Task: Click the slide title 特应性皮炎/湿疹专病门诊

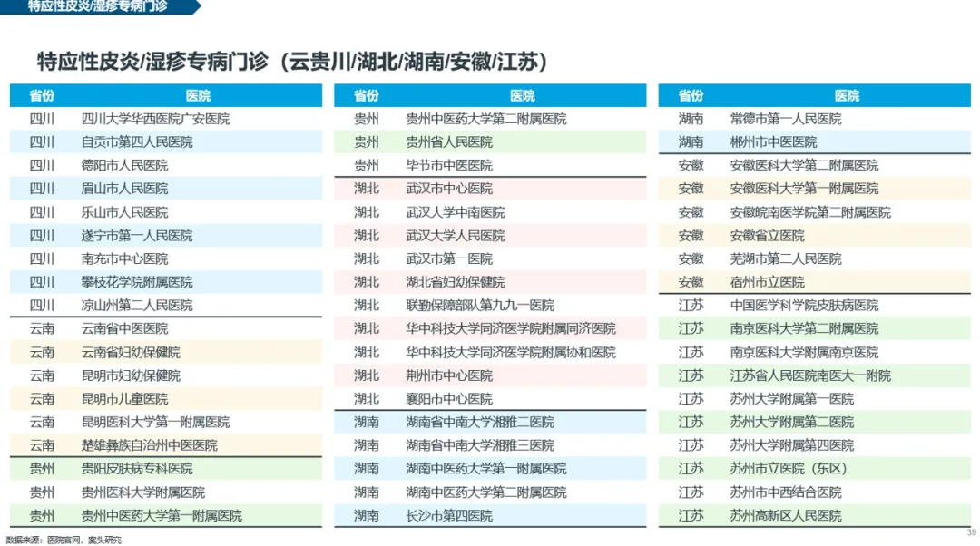Action: (292, 62)
